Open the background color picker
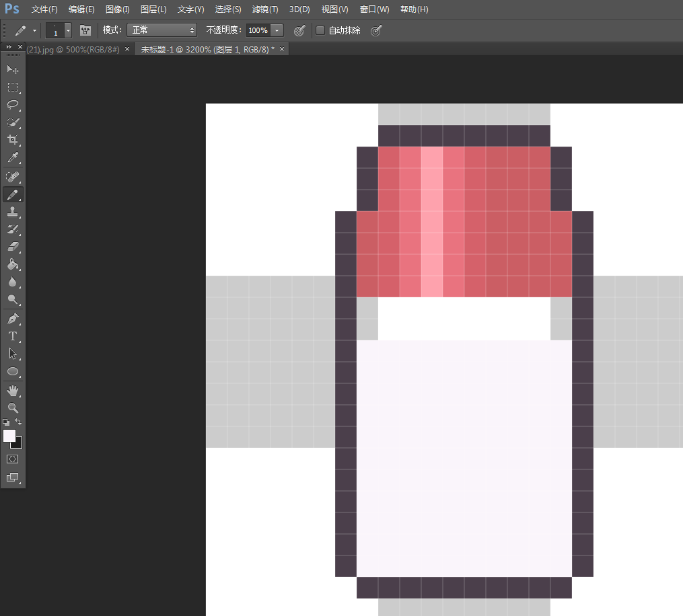683x616 pixels. (x=18, y=444)
